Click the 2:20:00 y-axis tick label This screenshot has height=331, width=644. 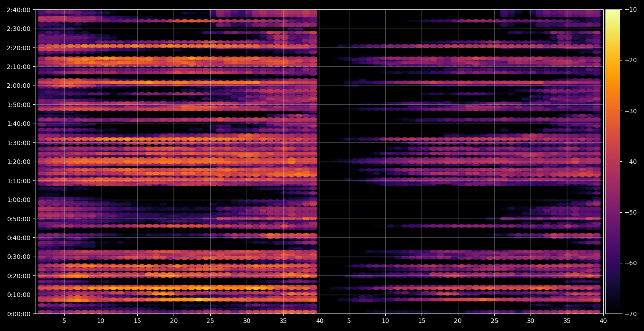point(19,47)
